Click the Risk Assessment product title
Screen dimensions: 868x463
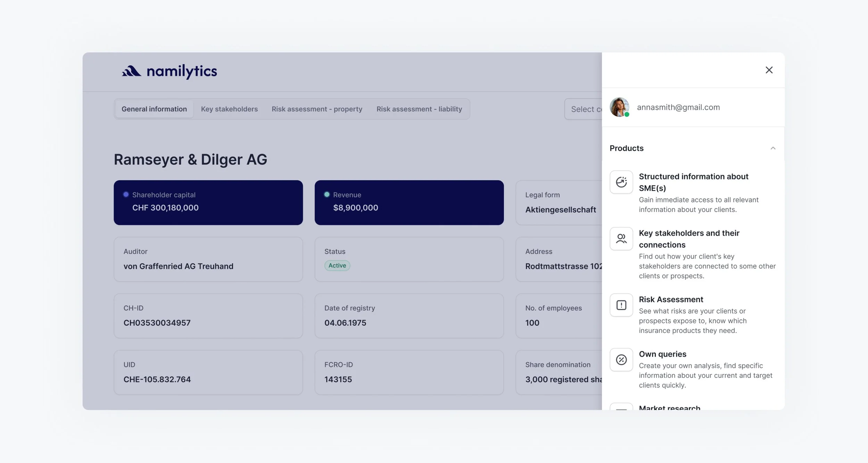(670, 299)
